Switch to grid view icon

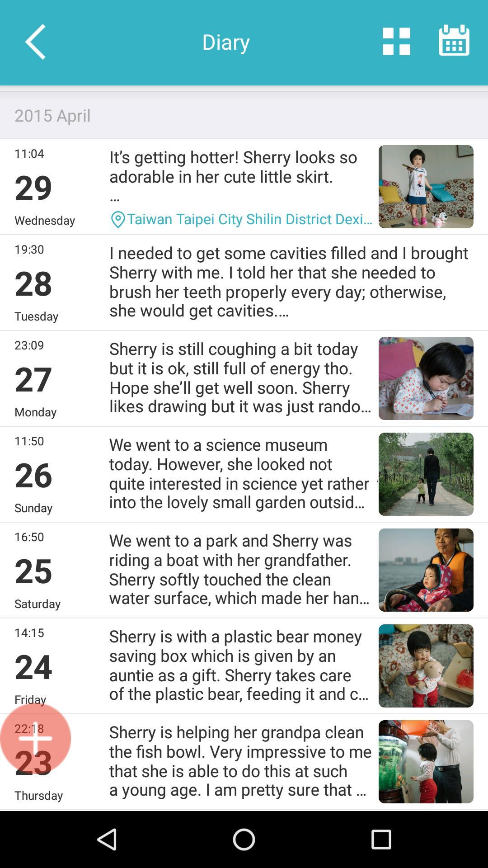point(396,42)
